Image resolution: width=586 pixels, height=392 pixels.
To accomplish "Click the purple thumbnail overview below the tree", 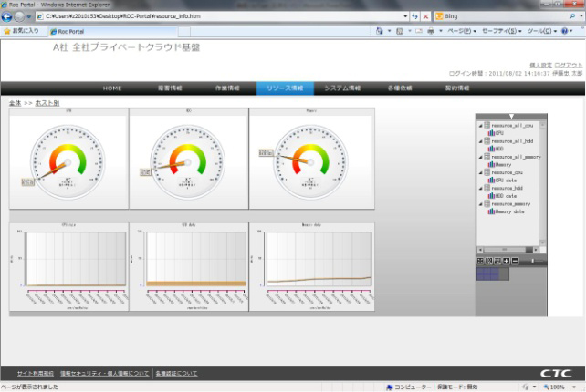I will coord(488,273).
